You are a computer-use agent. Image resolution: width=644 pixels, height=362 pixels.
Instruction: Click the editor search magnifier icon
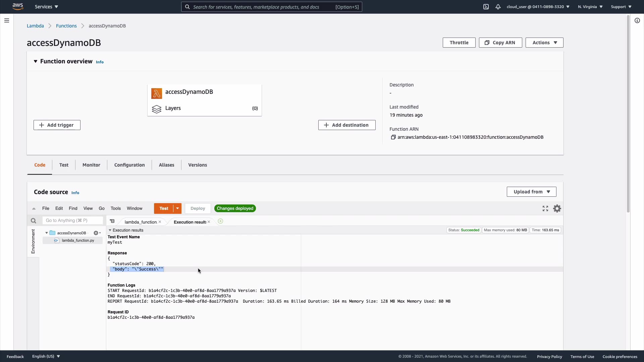coord(33,221)
